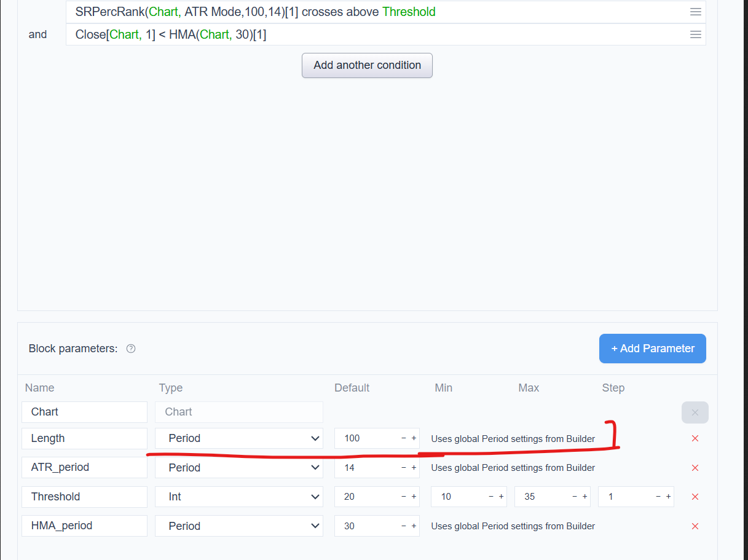Remove the ATR_period parameter
The width and height of the screenshot is (748, 560).
pyautogui.click(x=695, y=468)
